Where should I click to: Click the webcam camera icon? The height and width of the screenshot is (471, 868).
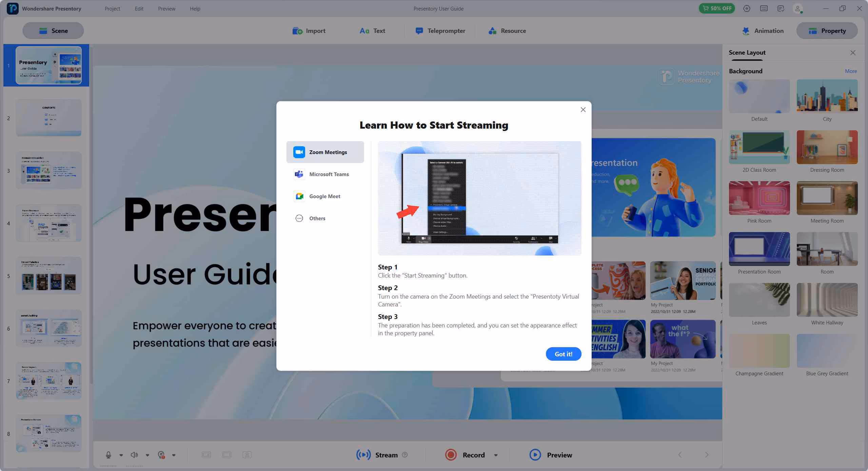tap(161, 455)
